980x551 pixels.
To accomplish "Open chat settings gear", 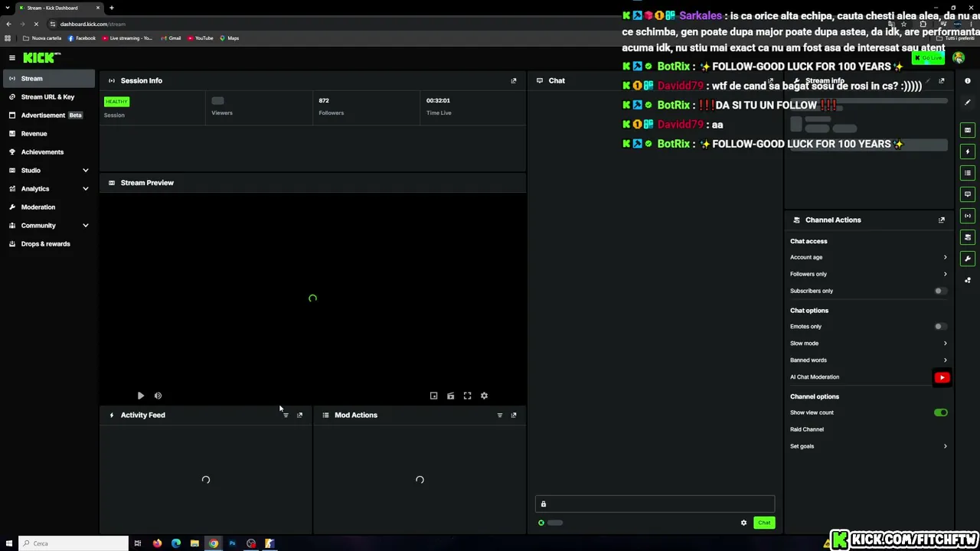I will point(743,523).
